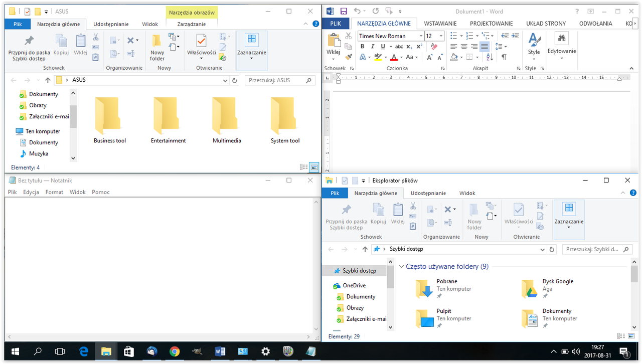
Task: Go up one level in ASUS window
Action: click(48, 80)
